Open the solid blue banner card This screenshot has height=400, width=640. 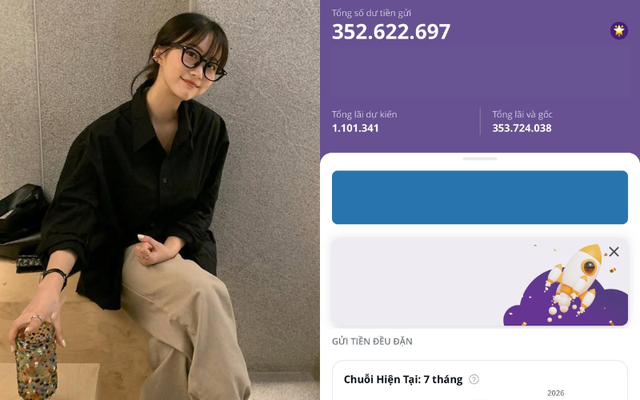coord(480,197)
